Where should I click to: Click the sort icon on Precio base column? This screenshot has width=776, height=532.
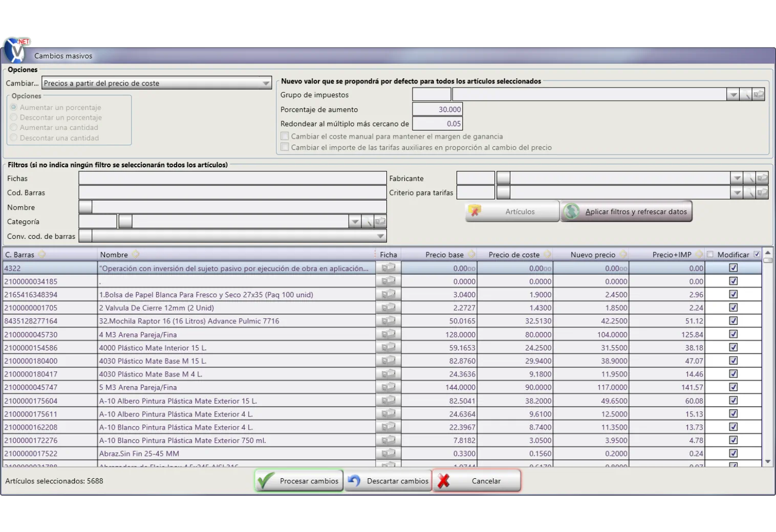[471, 255]
